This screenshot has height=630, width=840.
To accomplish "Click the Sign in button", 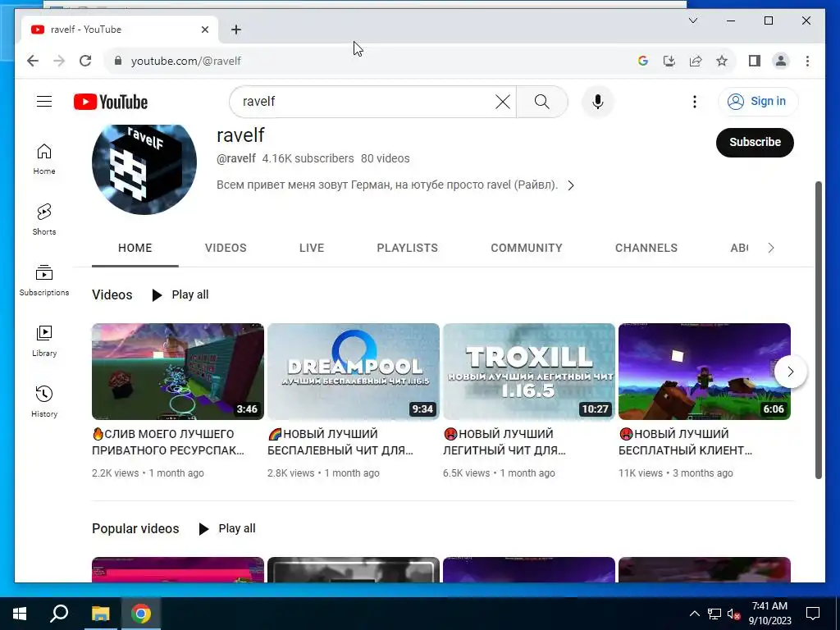I will [x=757, y=101].
